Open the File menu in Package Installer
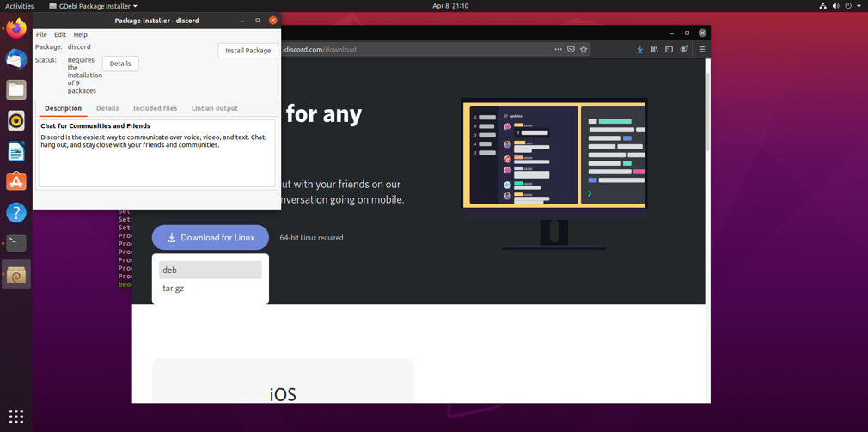 [x=41, y=35]
